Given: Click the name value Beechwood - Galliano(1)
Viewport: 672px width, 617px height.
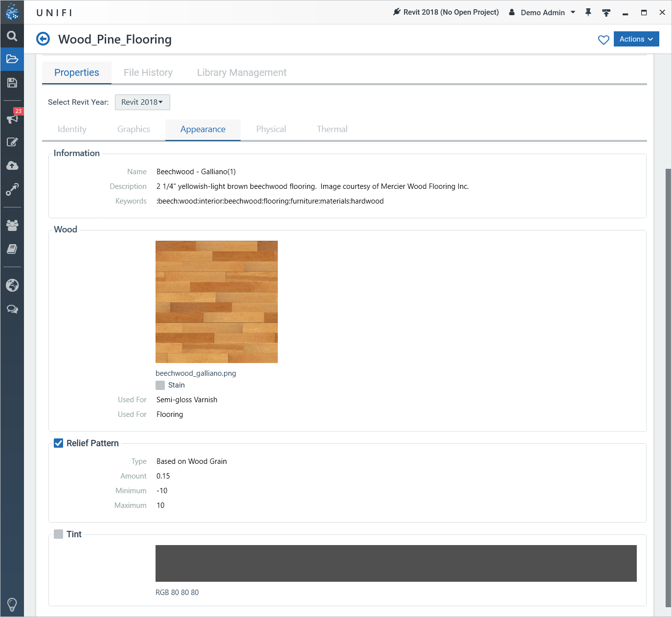Looking at the screenshot, I should 196,172.
